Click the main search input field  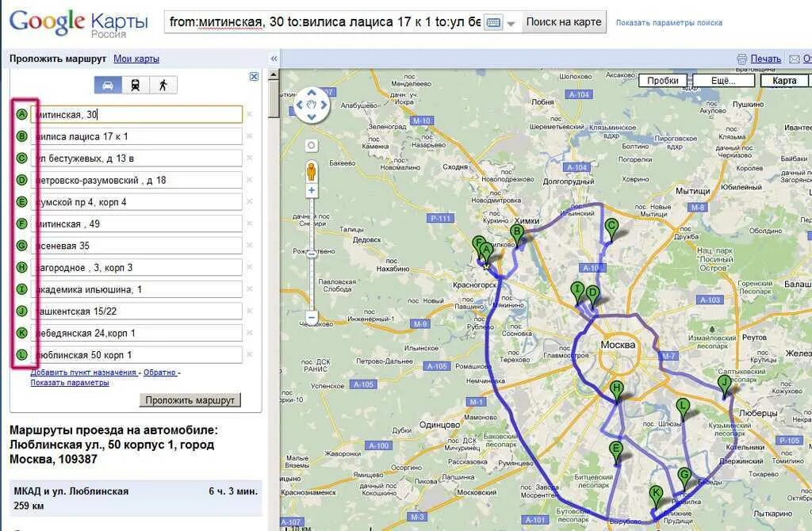coord(324,22)
